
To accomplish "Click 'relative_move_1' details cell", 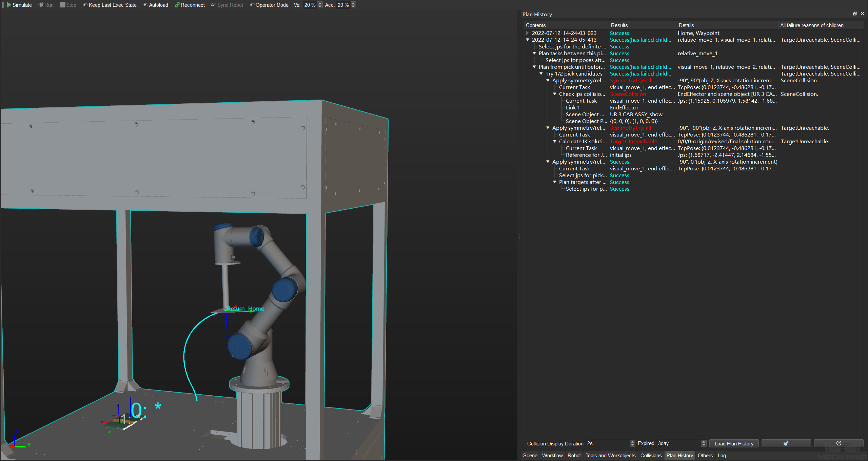I will 697,54.
